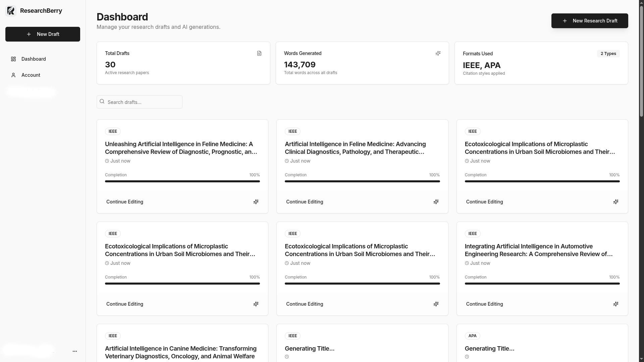Open the Unleashing Artificial Intelligence in Feline Medicine title
The height and width of the screenshot is (362, 644).
point(181,148)
